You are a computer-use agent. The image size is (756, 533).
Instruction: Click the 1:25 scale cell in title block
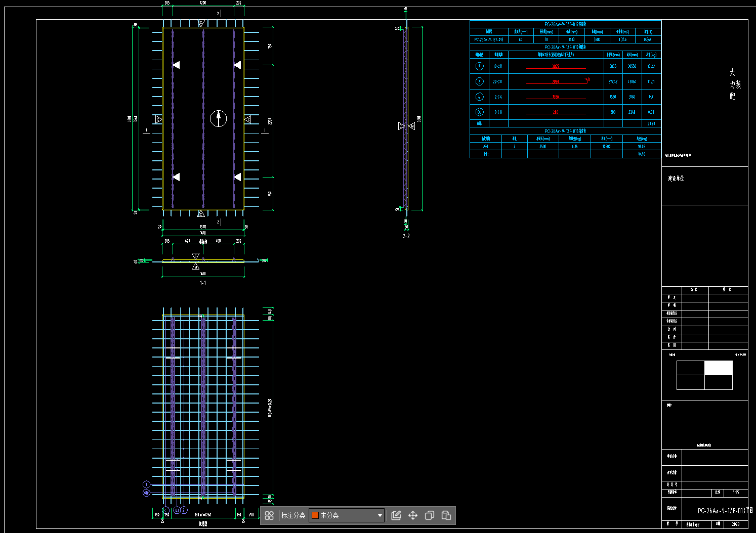point(736,492)
